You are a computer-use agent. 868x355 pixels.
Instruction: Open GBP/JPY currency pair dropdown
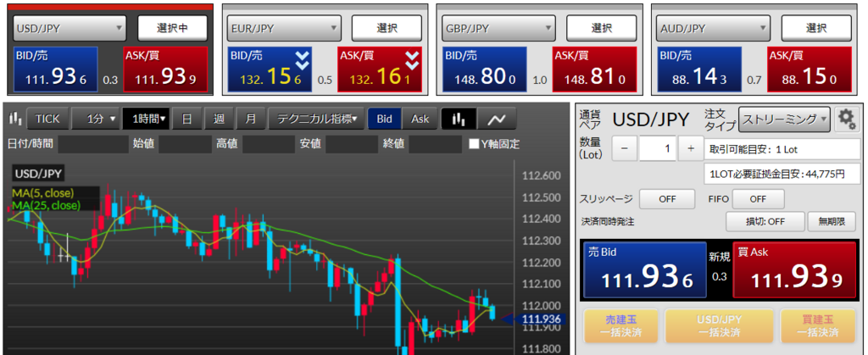coord(498,28)
